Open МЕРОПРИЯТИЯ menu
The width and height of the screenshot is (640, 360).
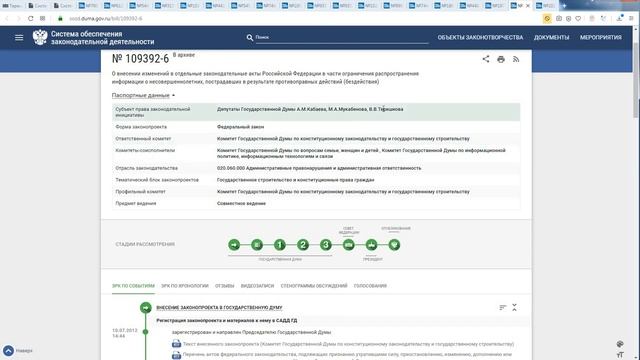[601, 37]
